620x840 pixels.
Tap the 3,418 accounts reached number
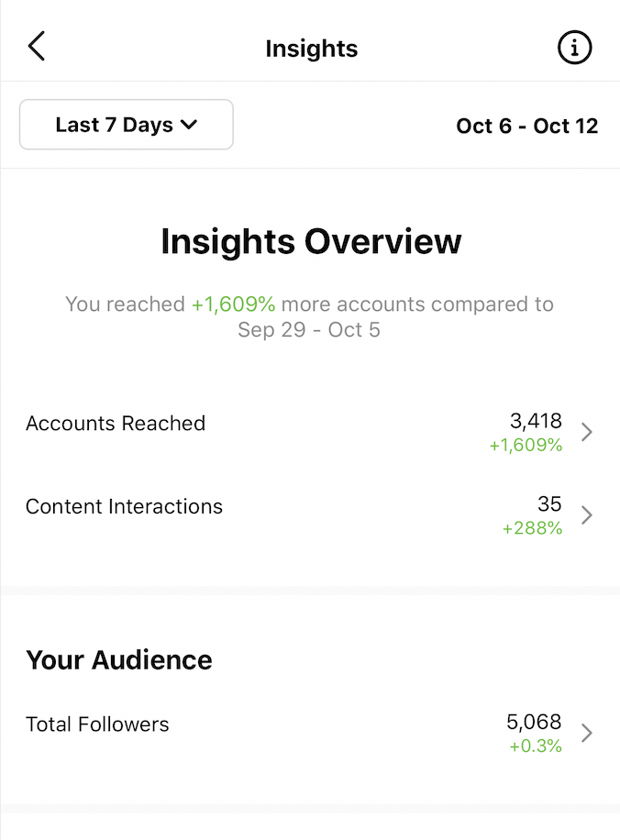point(536,421)
